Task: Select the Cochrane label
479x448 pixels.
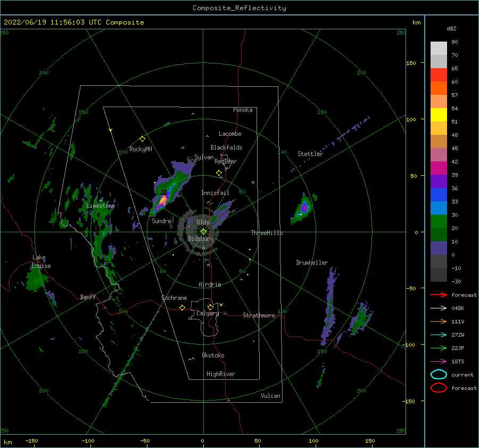Action: (x=174, y=298)
